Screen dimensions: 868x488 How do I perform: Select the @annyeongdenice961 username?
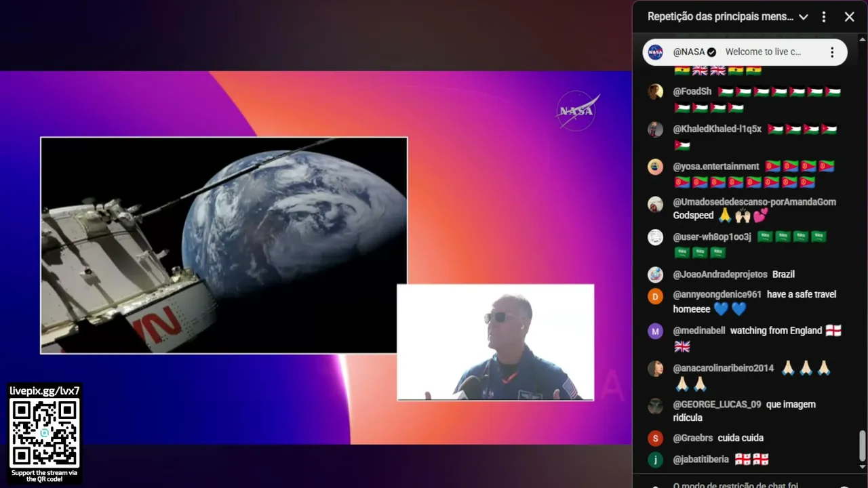pos(717,295)
